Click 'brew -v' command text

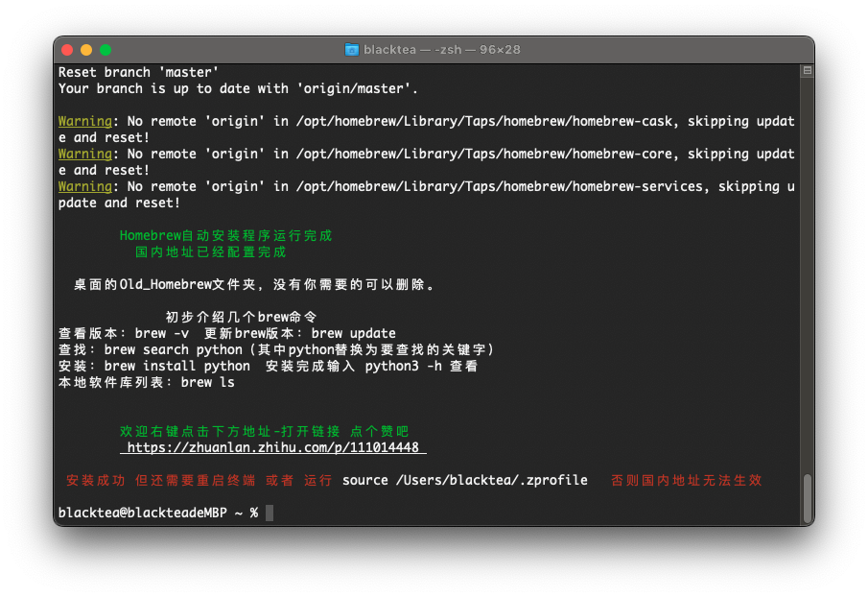pos(162,333)
